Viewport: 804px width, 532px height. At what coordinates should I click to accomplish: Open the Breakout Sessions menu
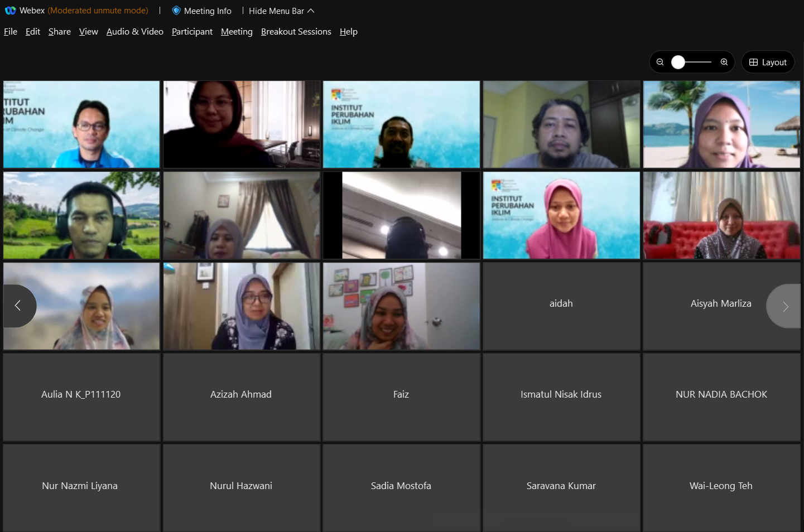296,32
